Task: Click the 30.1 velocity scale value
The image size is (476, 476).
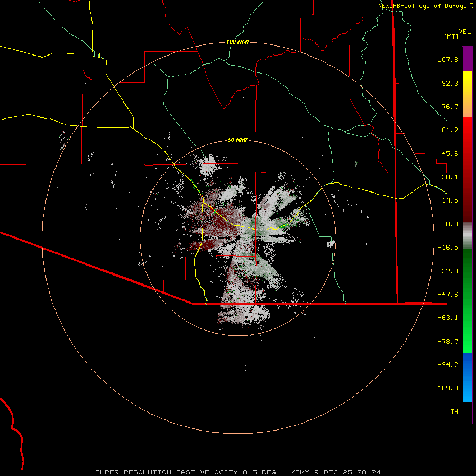Action: 450,177
